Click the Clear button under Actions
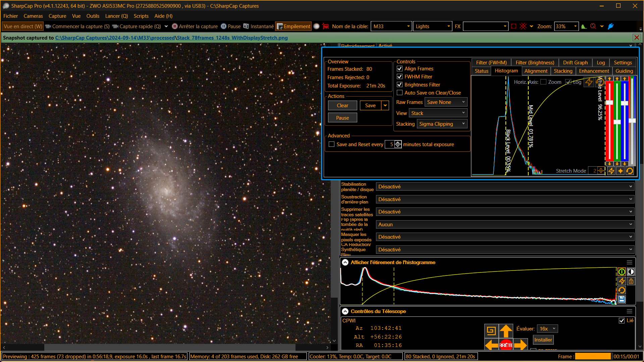Viewport: 644px width, 362px height. (342, 106)
